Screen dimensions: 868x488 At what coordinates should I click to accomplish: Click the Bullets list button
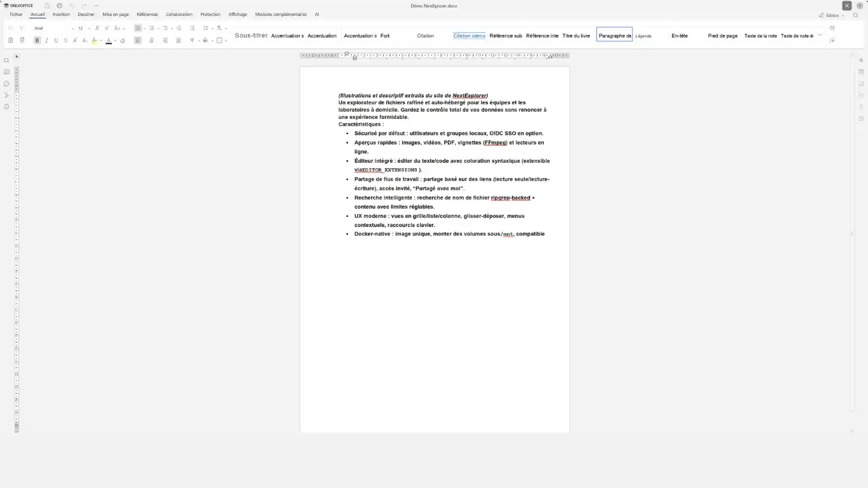coord(138,28)
